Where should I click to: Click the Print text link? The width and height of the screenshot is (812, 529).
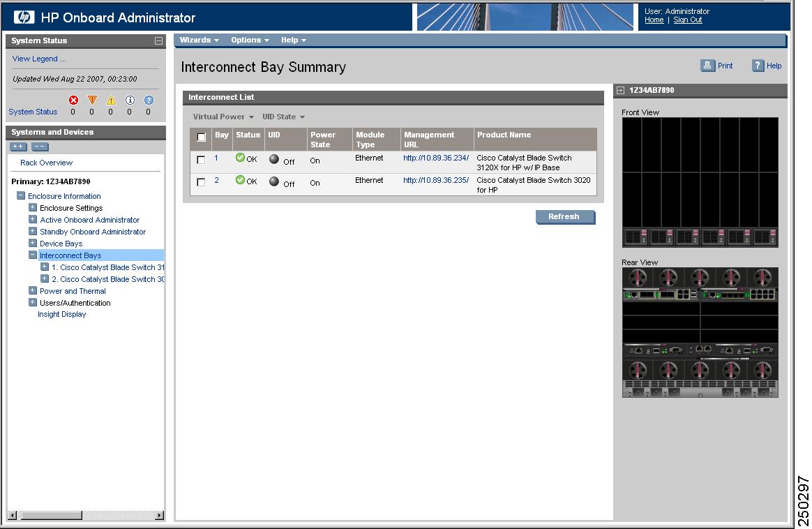click(x=725, y=66)
